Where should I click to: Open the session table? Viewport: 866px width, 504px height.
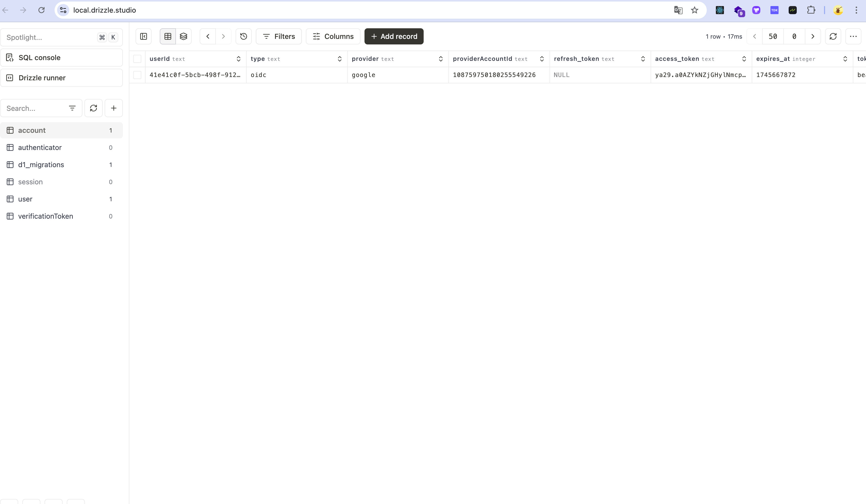click(30, 182)
